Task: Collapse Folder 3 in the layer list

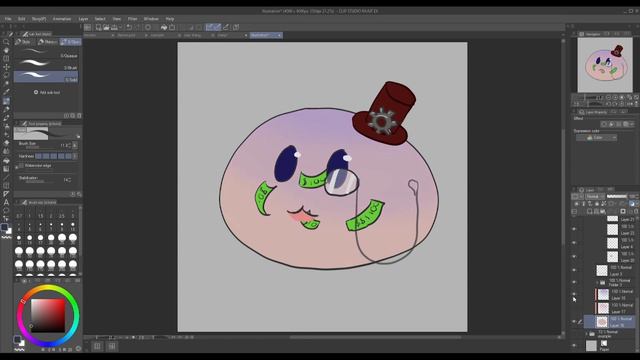Action: point(597,282)
